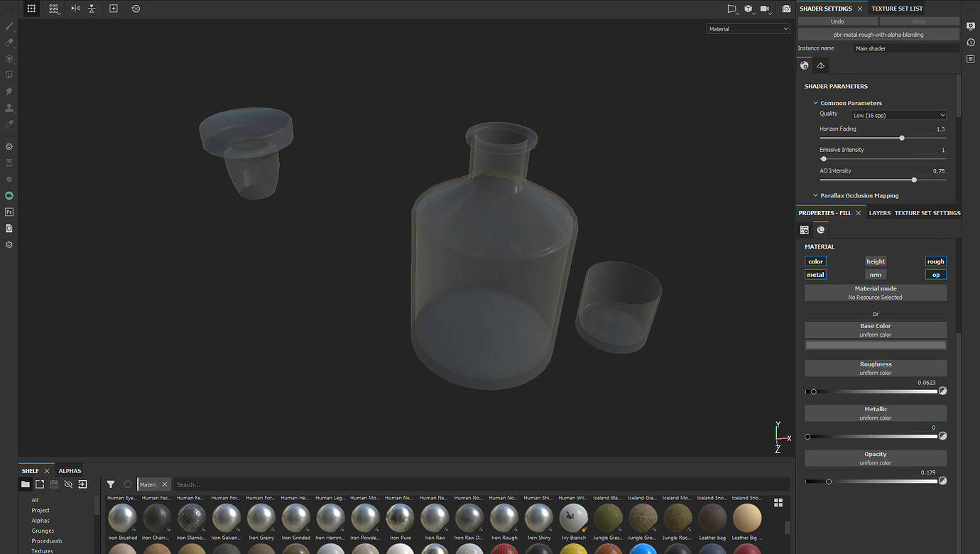Click the shelf folder icon
Image resolution: width=980 pixels, height=554 pixels.
point(26,484)
